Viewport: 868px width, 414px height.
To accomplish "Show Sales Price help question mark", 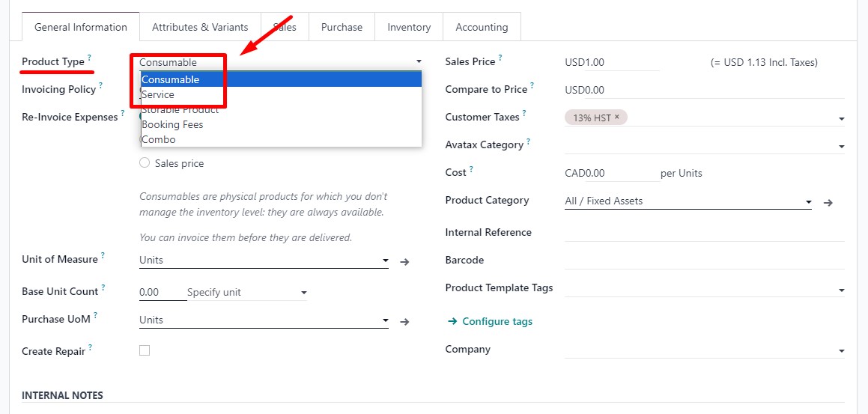I will tap(500, 58).
